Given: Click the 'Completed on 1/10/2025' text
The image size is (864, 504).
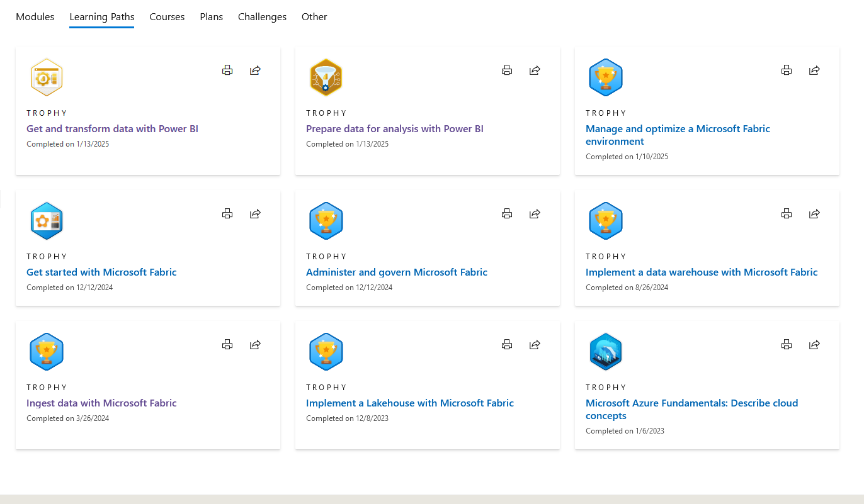Looking at the screenshot, I should pos(627,157).
